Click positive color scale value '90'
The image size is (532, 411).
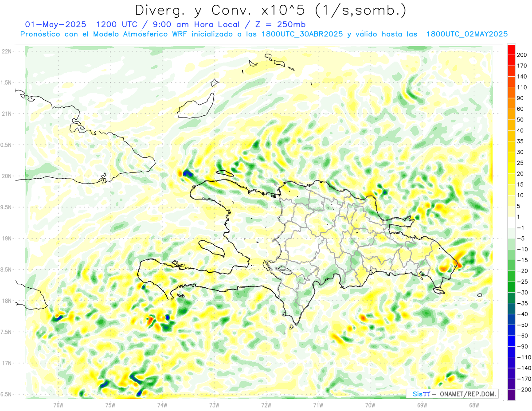521,98
